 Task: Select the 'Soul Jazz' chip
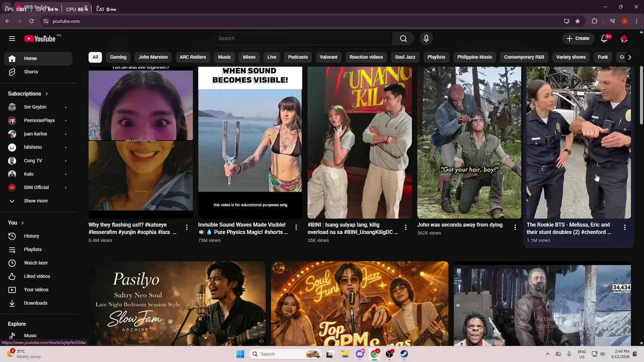pos(405,57)
